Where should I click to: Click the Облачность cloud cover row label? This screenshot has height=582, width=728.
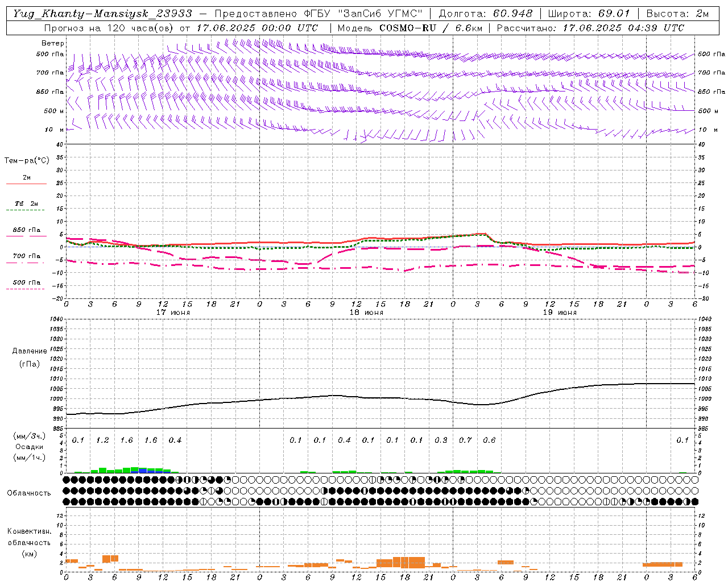coord(29,493)
